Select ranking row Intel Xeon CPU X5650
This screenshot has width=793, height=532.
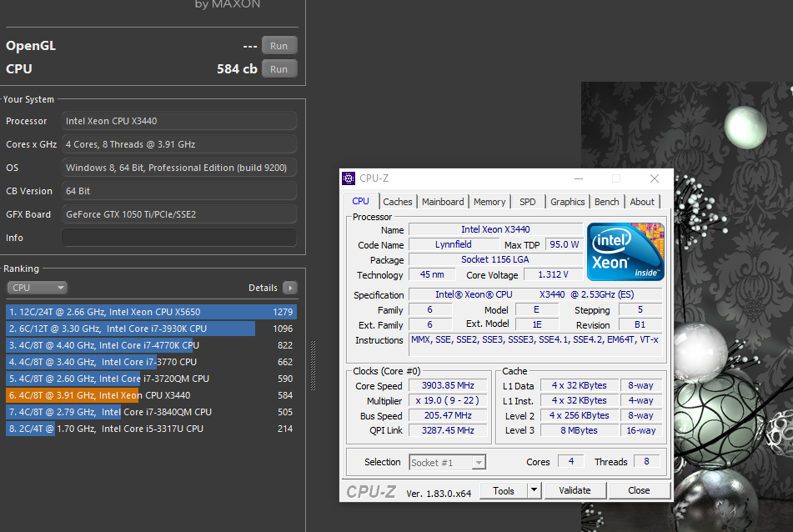(151, 312)
